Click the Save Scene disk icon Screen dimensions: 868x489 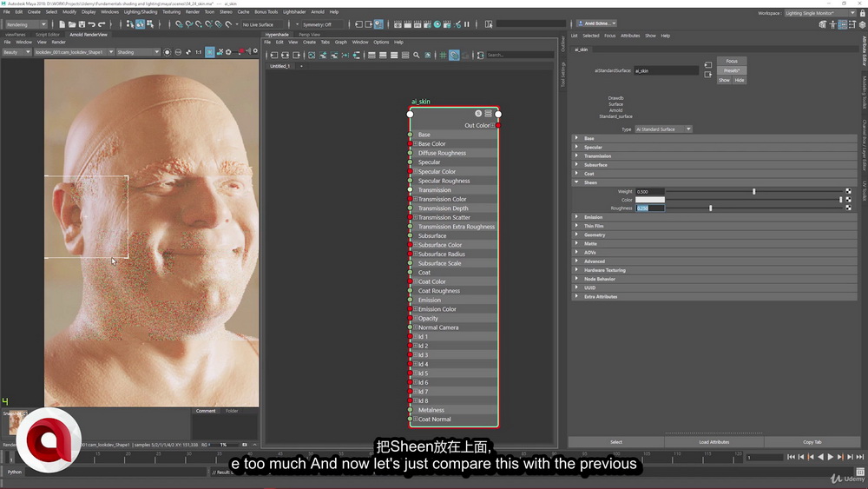[82, 24]
